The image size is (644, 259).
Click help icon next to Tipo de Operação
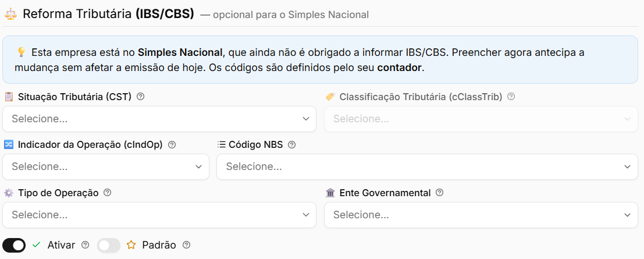(107, 193)
